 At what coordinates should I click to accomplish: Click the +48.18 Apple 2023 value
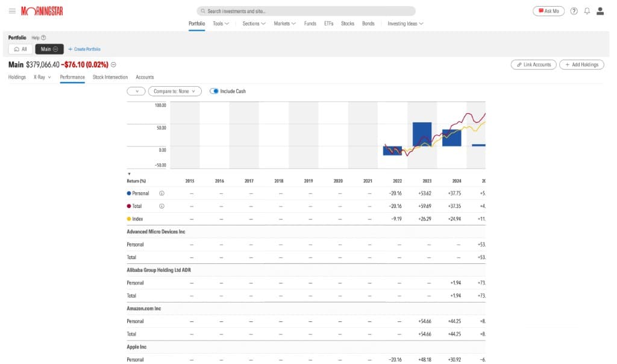pos(425,360)
